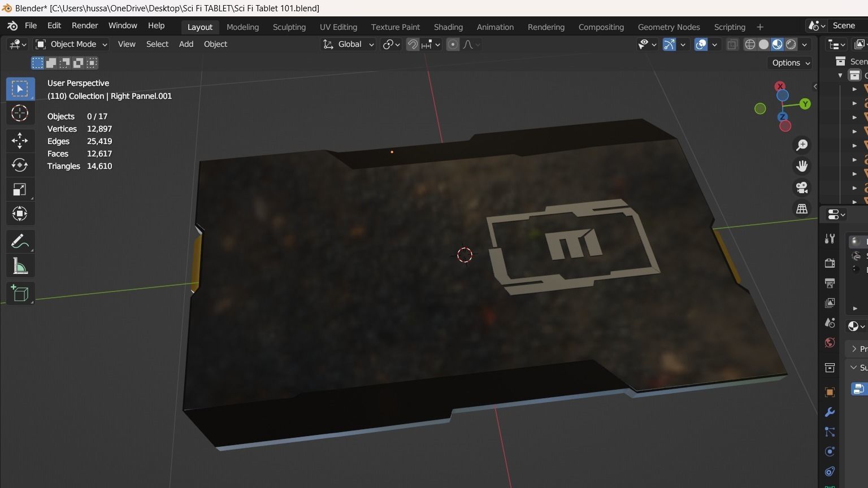This screenshot has height=488, width=868.
Task: Switch to Rendered viewport shading
Action: (791, 44)
